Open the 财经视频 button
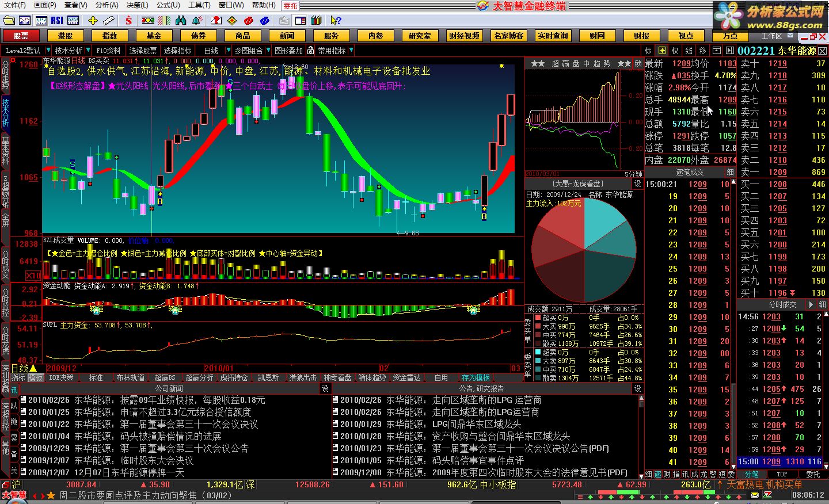 point(464,36)
